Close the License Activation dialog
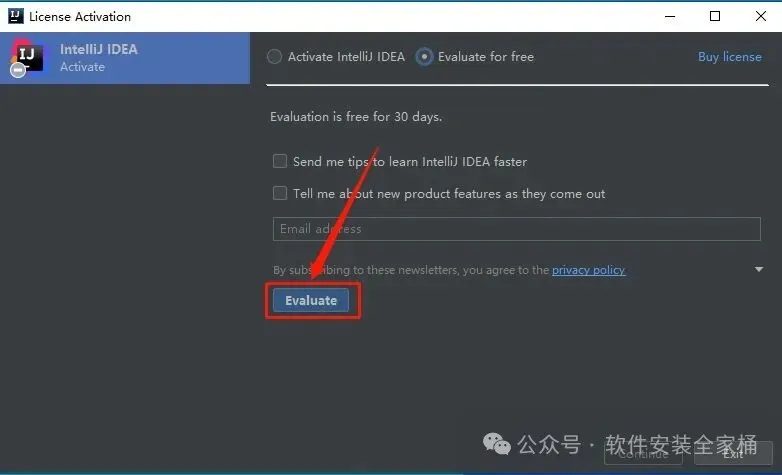The width and height of the screenshot is (782, 475). point(761,16)
